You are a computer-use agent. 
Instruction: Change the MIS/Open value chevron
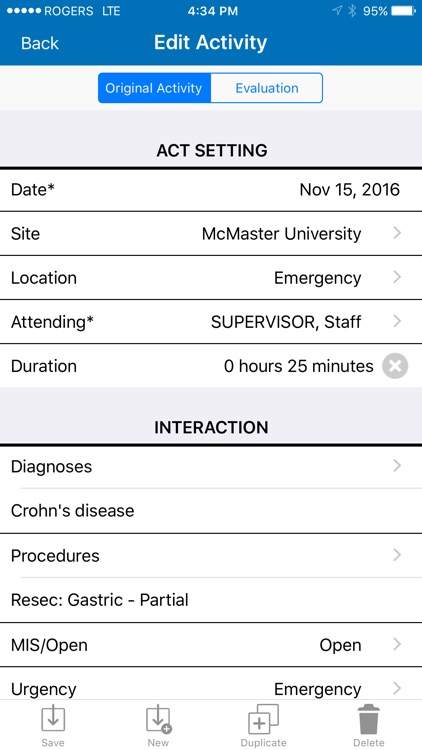pos(397,645)
